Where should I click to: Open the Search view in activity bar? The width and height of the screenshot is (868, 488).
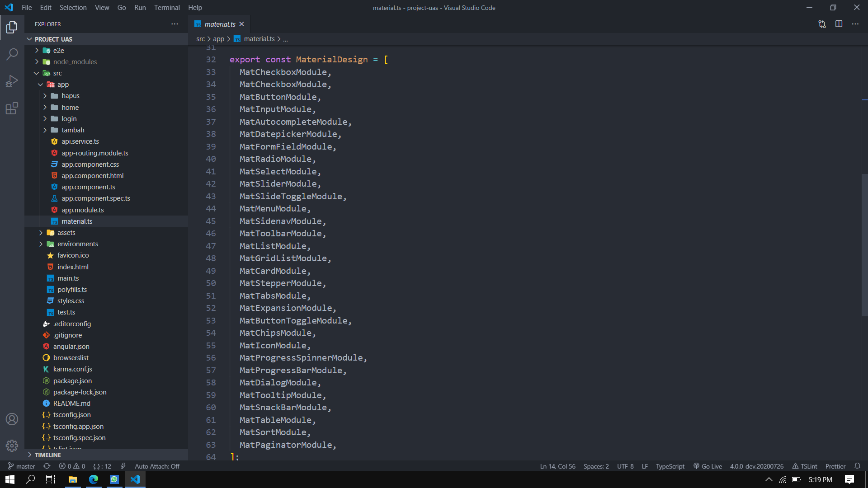point(12,54)
